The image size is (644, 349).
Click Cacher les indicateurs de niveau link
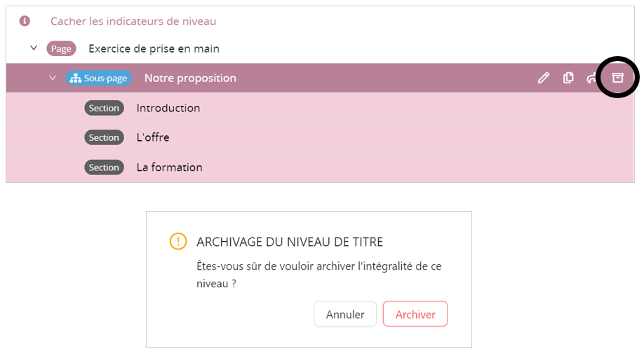(x=133, y=21)
